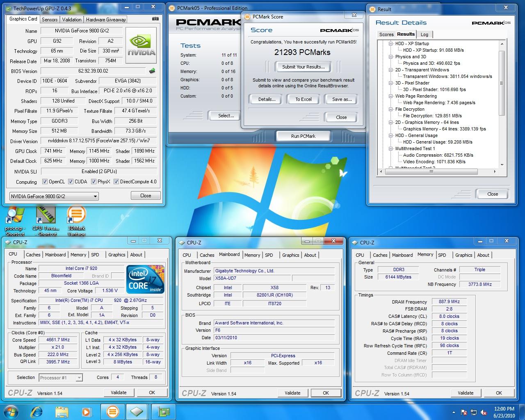Image resolution: width=525 pixels, height=420 pixels.
Task: Click the Windows Start orb
Action: (x=10, y=411)
